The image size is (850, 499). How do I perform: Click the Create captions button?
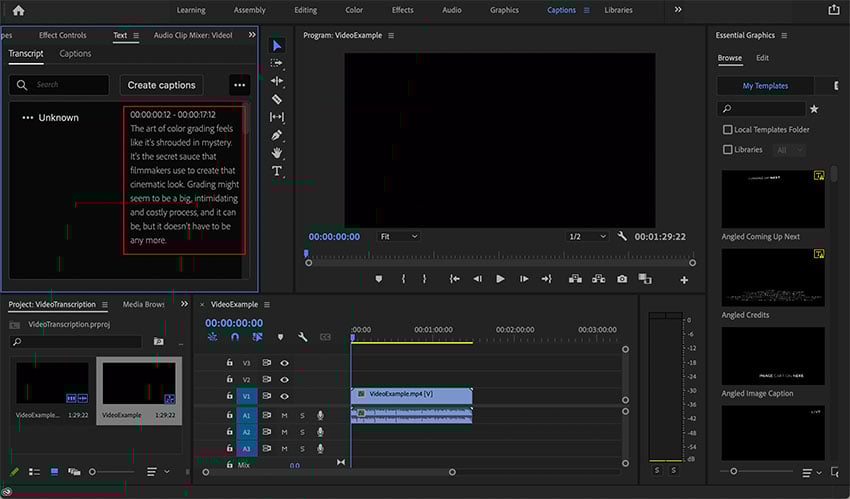tap(162, 85)
